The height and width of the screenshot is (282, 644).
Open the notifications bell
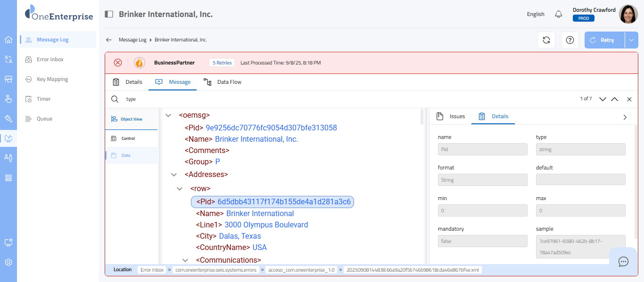point(559,14)
